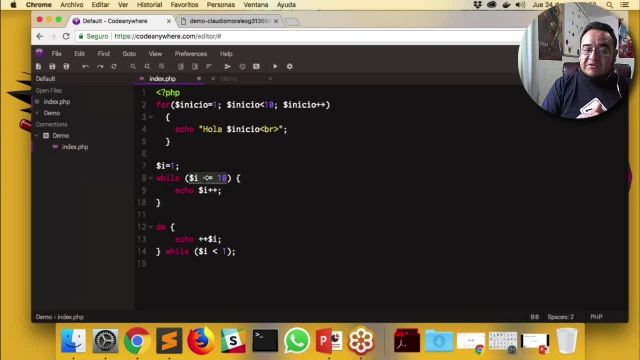Screen dimensions: 640x360
Task: Click the Refresh icon in editor toolbar
Action: [114, 66]
